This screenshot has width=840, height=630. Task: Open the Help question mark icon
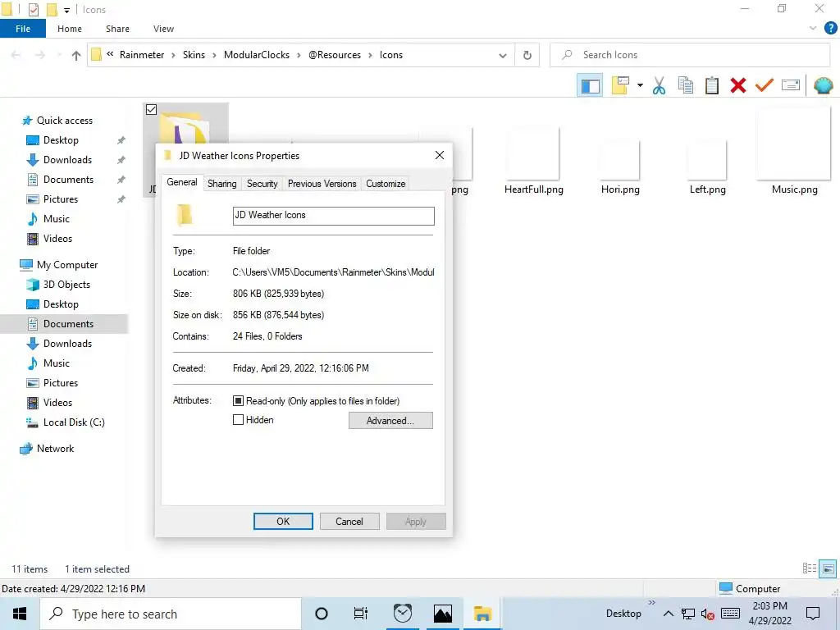pyautogui.click(x=830, y=29)
